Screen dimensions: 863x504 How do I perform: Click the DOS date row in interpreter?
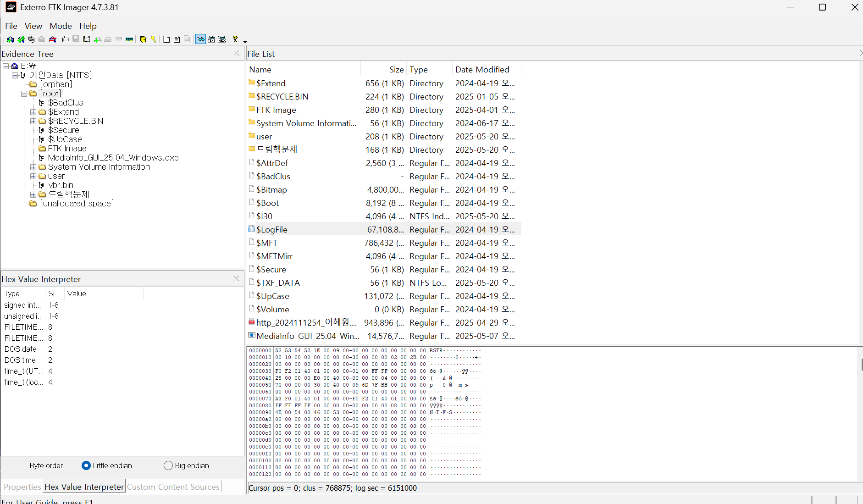click(73, 349)
